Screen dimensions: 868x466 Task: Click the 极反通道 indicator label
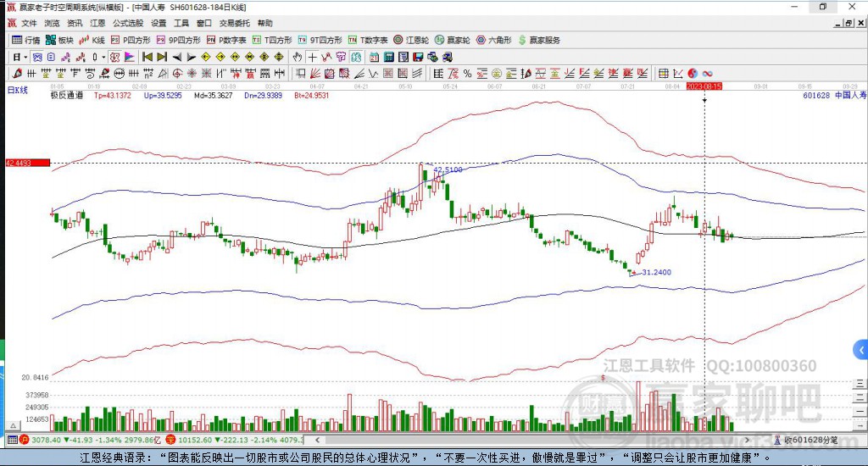[x=67, y=95]
